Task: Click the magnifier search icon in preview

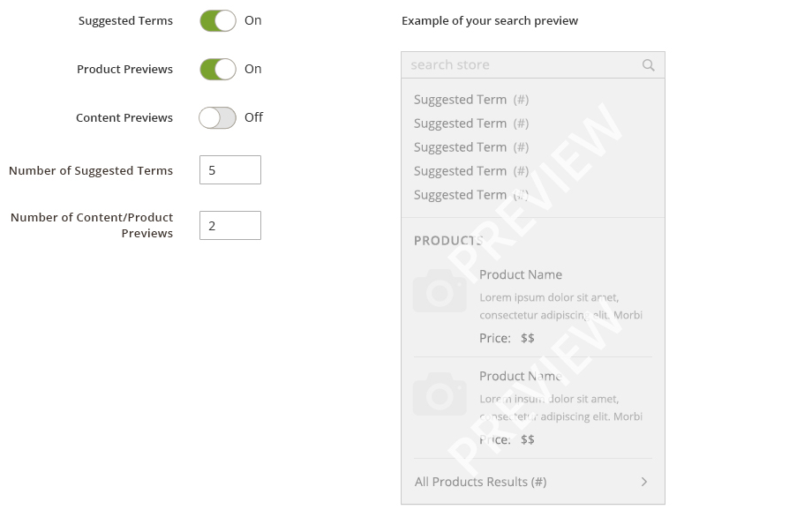Action: 648,65
